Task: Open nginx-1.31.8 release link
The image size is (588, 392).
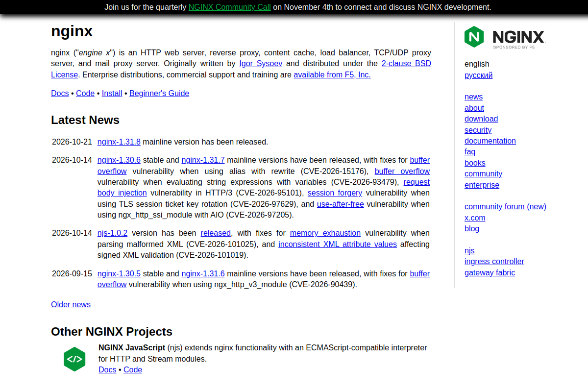Action: tap(119, 142)
